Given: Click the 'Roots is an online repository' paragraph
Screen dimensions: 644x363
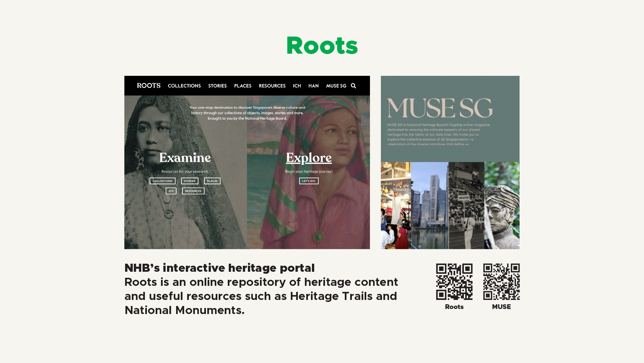Looking at the screenshot, I should (x=261, y=296).
